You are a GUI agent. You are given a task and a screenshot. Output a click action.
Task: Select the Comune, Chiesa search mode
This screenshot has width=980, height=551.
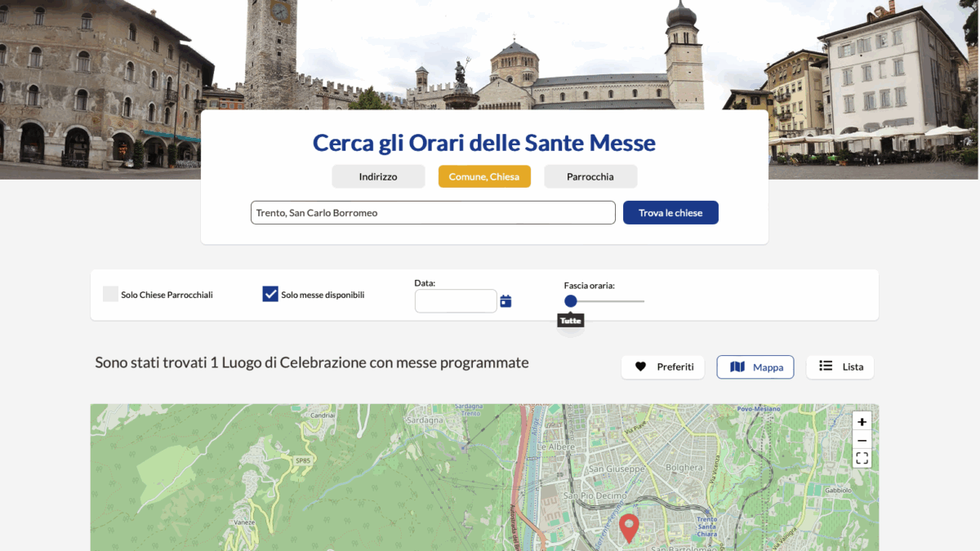click(484, 176)
